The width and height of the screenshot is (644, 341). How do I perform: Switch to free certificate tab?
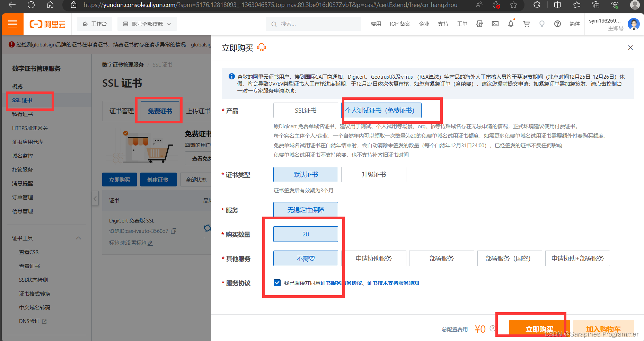[160, 111]
